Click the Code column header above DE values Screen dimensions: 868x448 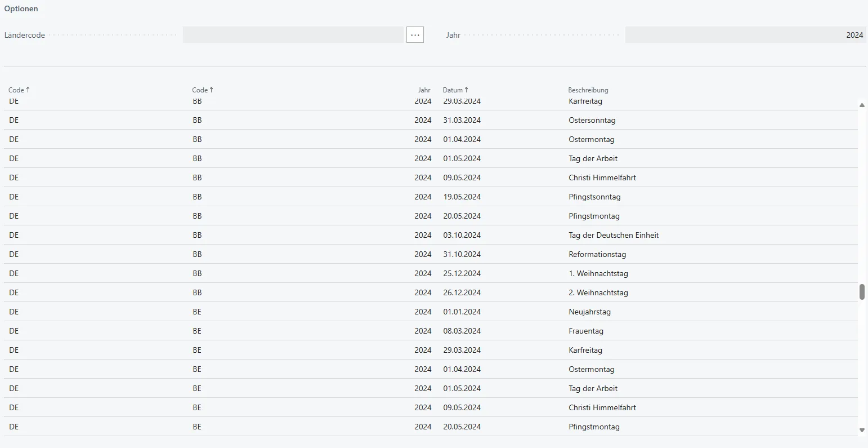[x=16, y=90]
